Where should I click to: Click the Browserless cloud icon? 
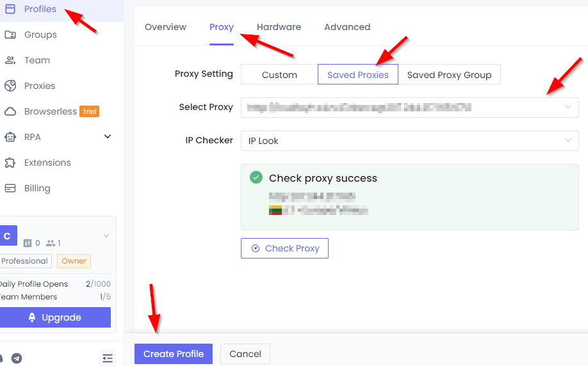click(x=10, y=111)
